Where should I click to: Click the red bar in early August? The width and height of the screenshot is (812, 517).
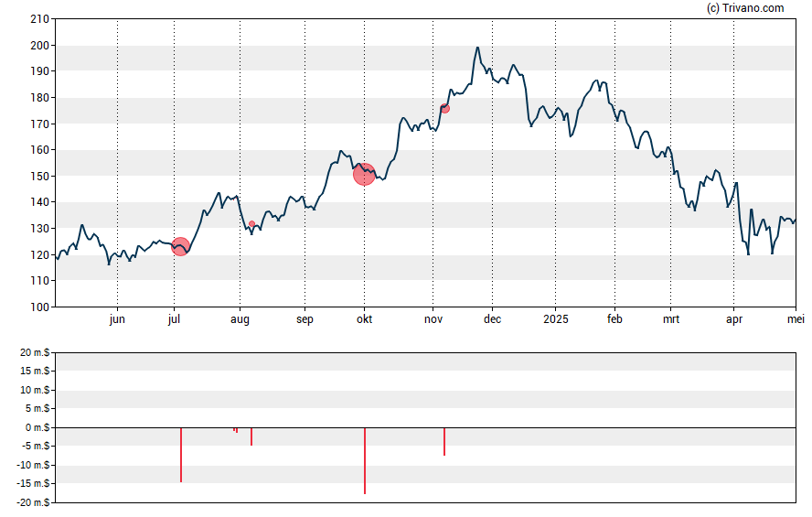click(x=251, y=436)
